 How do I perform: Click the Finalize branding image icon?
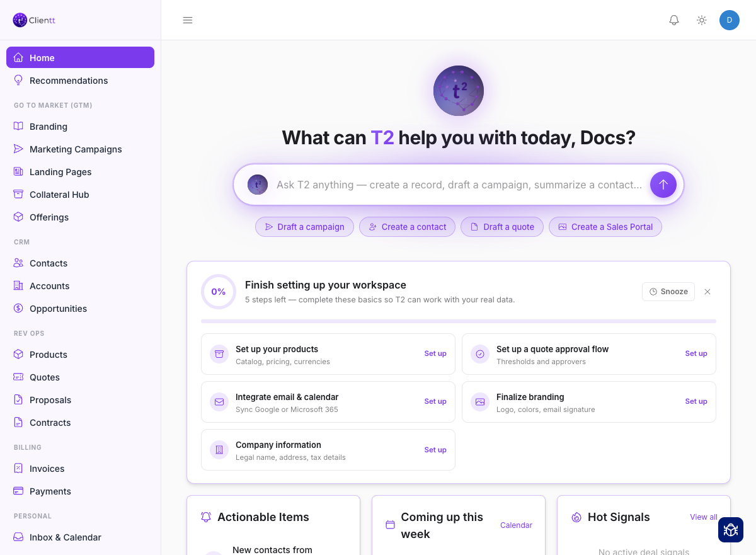(480, 402)
